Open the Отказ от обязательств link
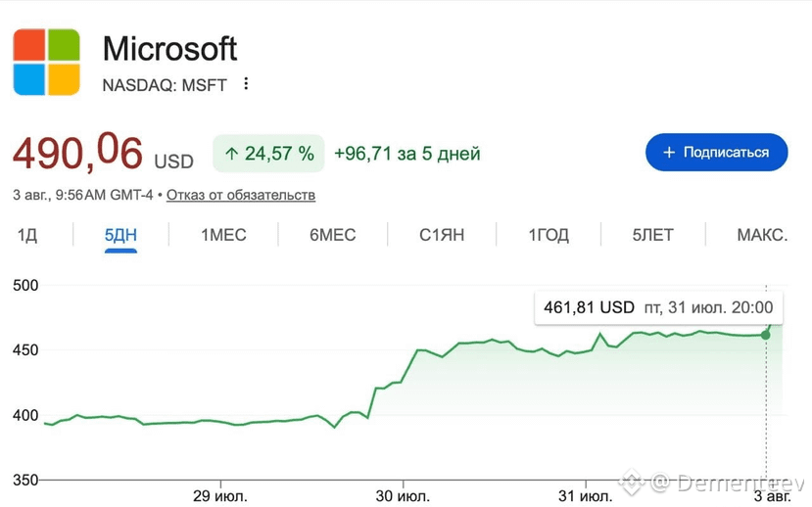This screenshot has width=812, height=507. [241, 195]
